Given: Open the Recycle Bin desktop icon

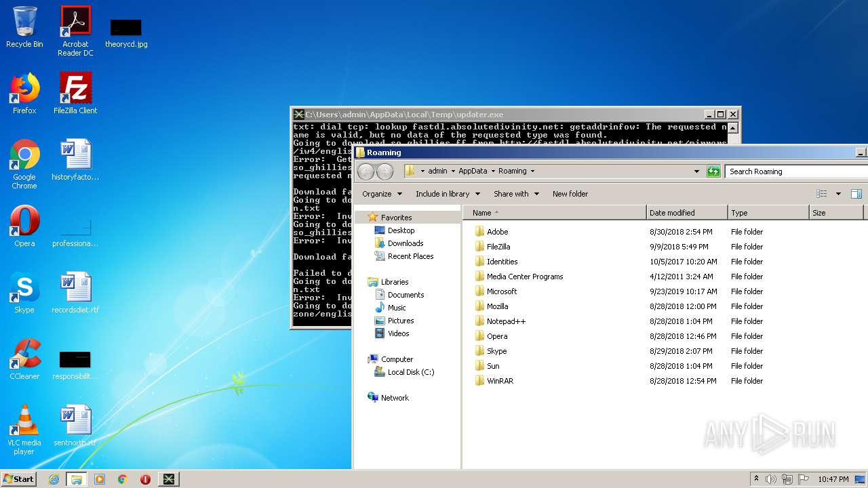Looking at the screenshot, I should point(24,27).
